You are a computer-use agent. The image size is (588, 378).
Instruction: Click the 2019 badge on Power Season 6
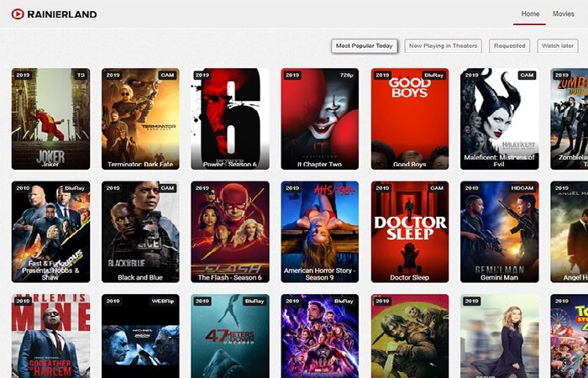[x=202, y=75]
